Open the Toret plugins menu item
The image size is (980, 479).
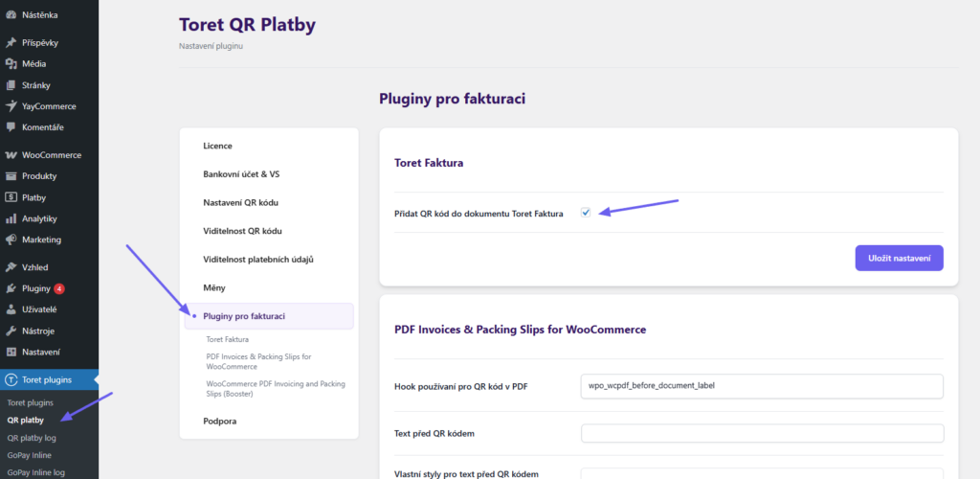coord(49,379)
